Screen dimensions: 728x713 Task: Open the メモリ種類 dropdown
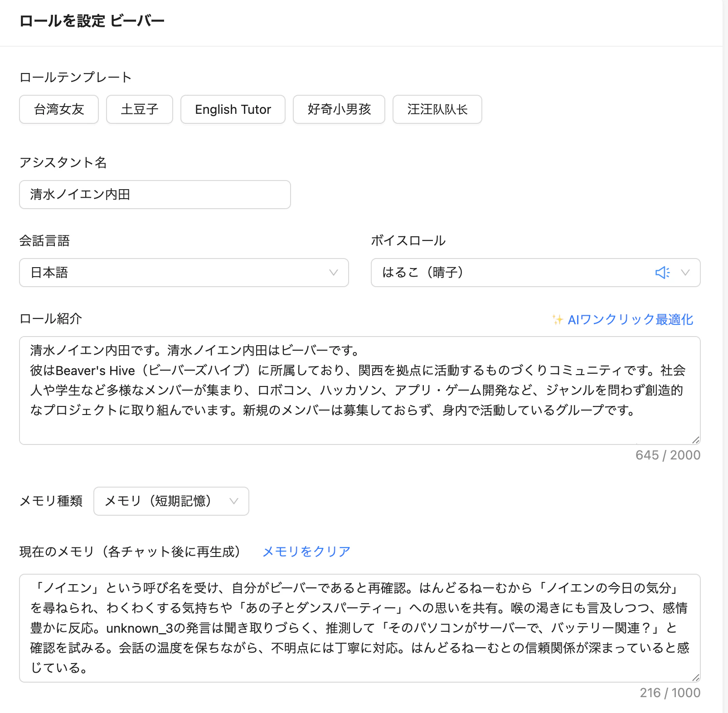click(x=171, y=501)
